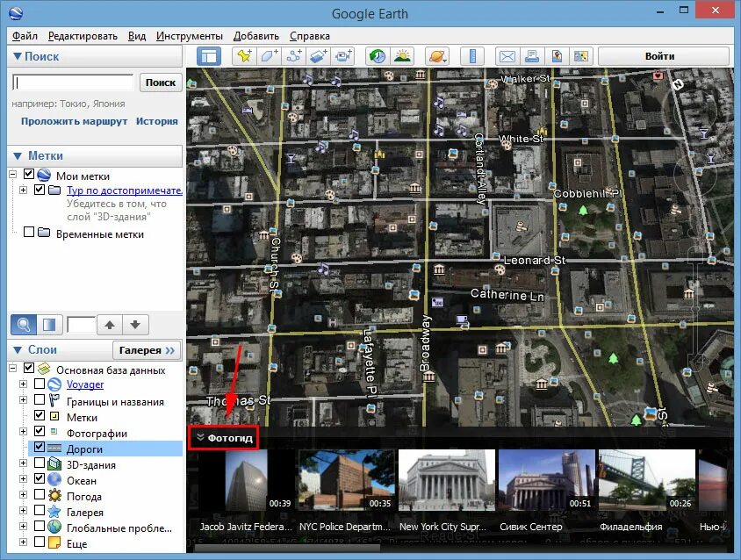
Task: Click the Галерея layer star icon
Action: coord(54,512)
